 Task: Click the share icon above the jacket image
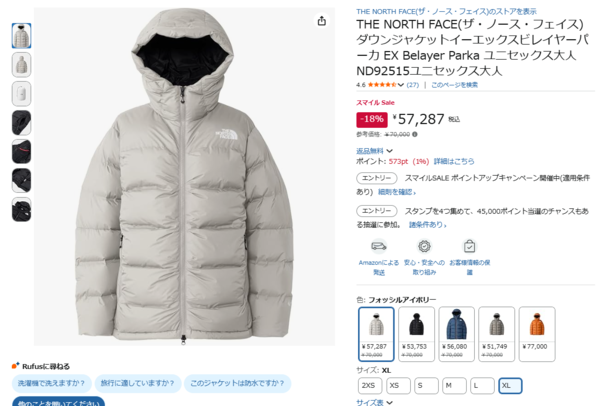[322, 21]
